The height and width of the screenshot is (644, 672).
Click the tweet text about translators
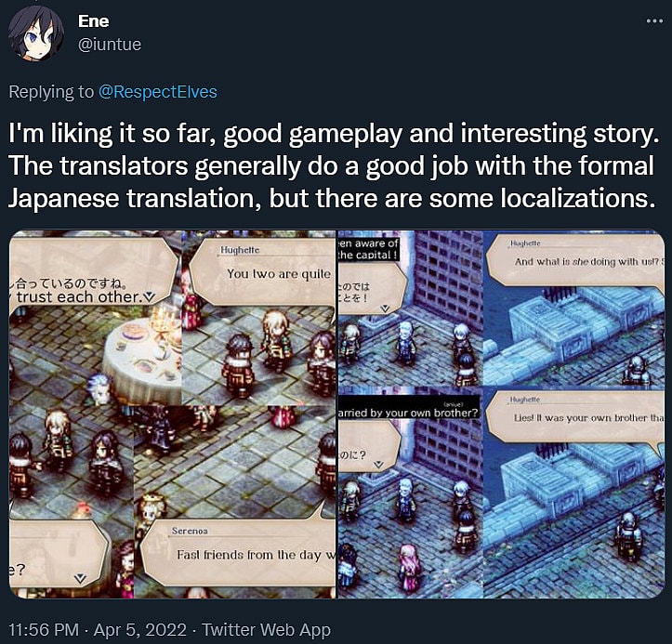(333, 165)
